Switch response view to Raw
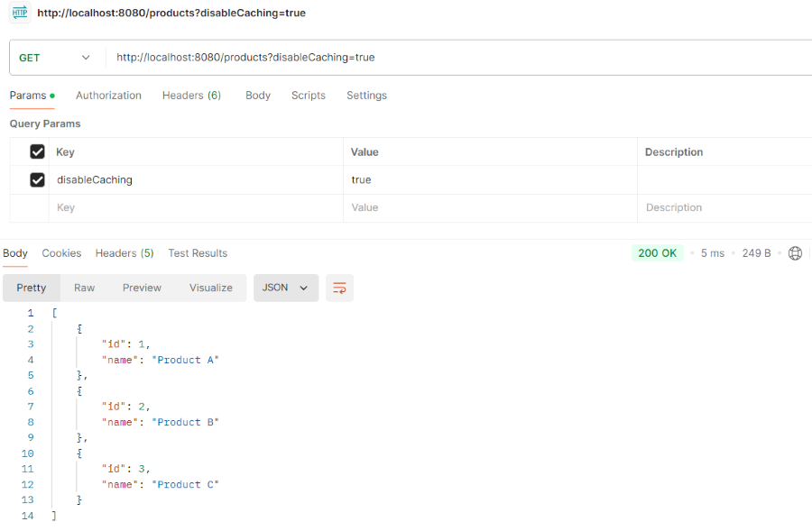Image resolution: width=812 pixels, height=531 pixels. [x=85, y=288]
